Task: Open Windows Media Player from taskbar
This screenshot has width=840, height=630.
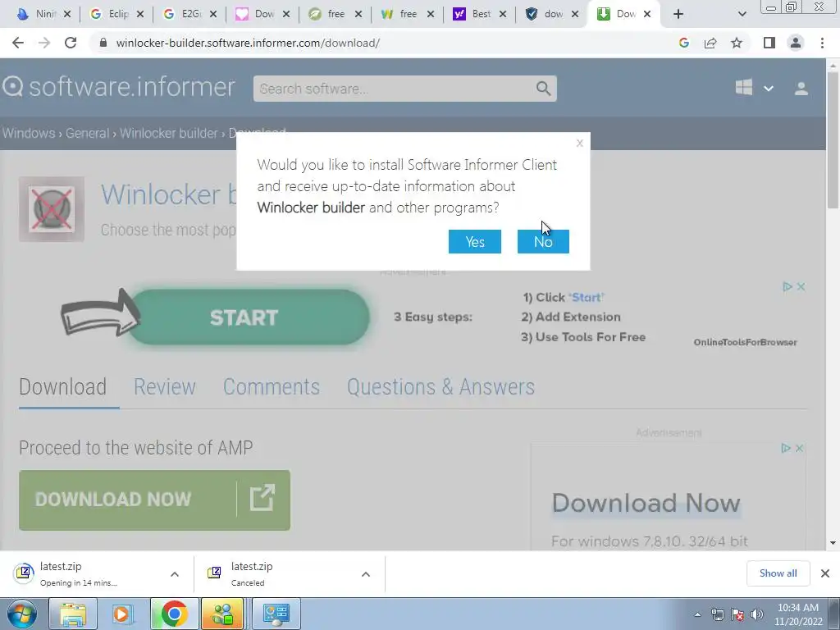Action: coord(123,614)
